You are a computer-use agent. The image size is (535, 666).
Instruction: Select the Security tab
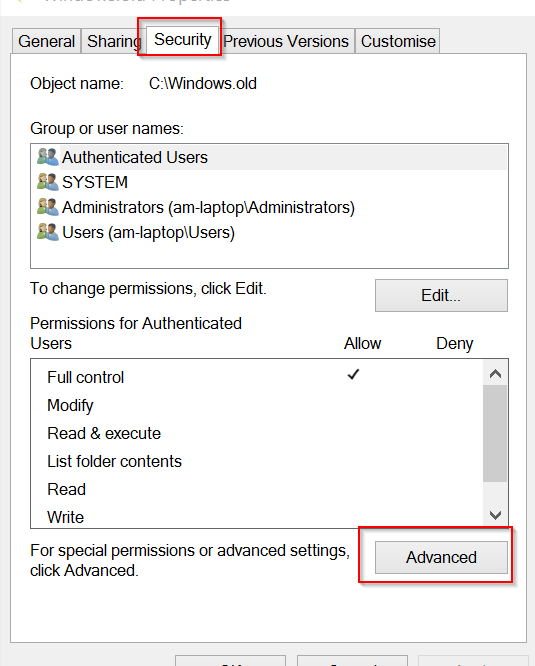coord(183,40)
